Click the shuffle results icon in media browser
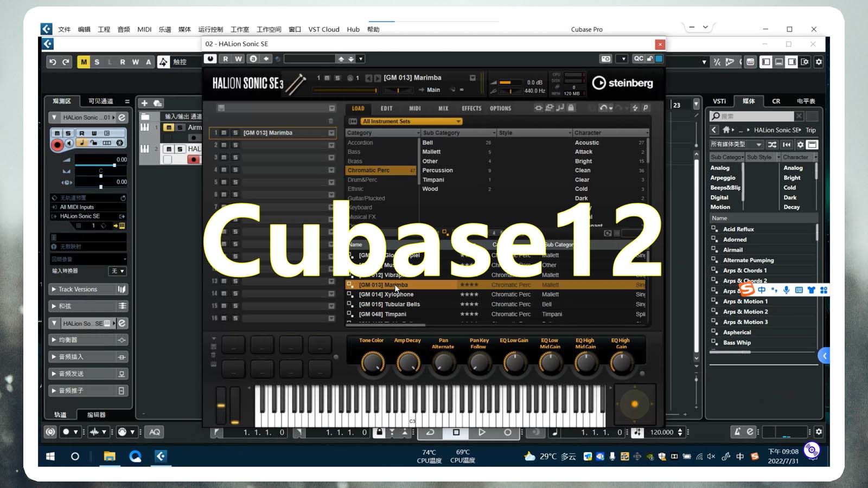This screenshot has height=488, width=868. [x=772, y=144]
